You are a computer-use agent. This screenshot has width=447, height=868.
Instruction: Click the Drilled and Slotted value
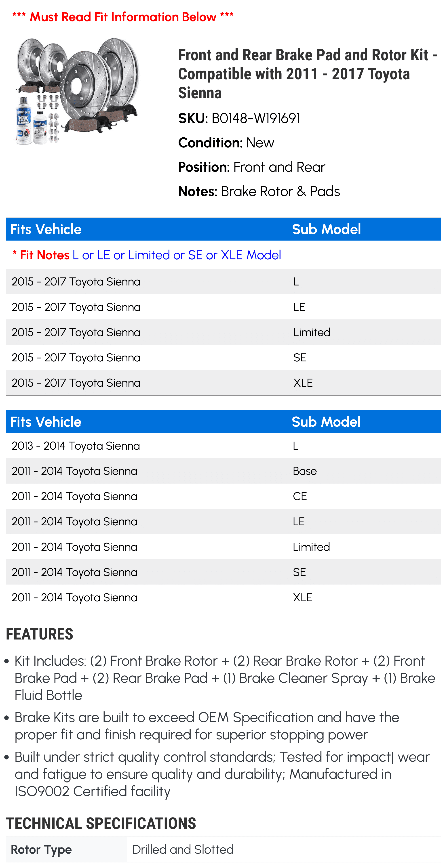pyautogui.click(x=183, y=849)
